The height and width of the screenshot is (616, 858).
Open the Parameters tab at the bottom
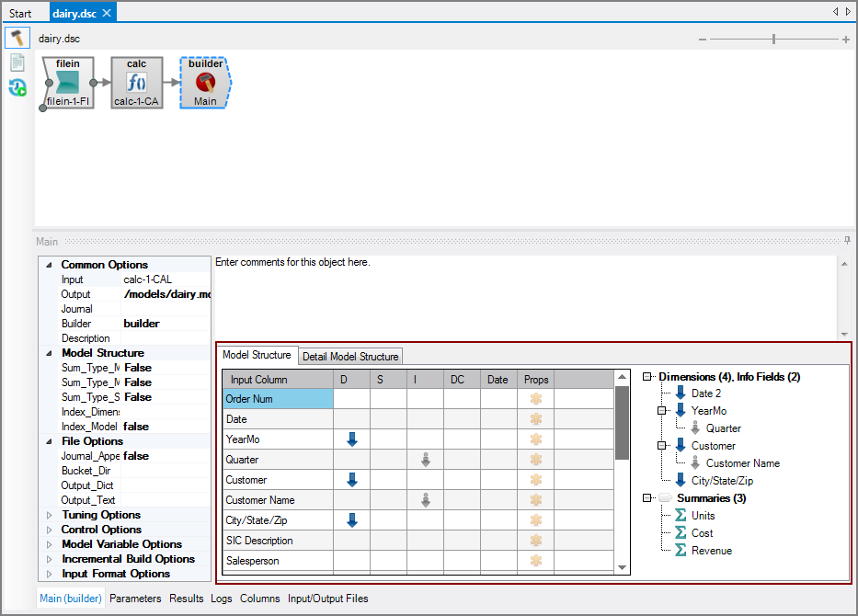[x=135, y=599]
